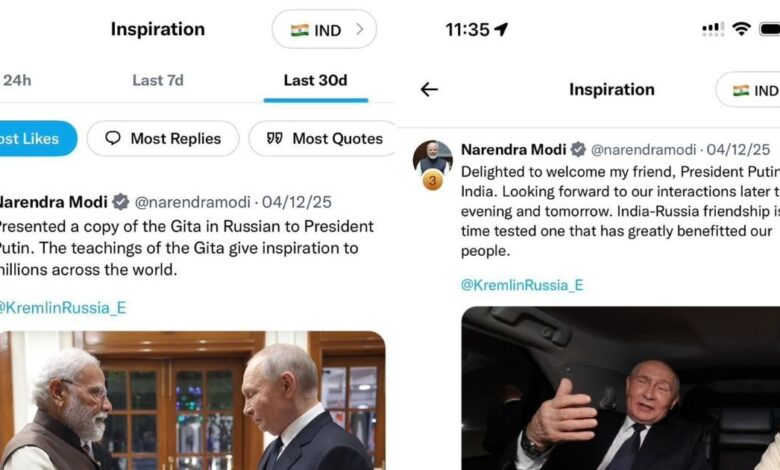
Task: Select the Last 30d tab
Action: coord(315,80)
